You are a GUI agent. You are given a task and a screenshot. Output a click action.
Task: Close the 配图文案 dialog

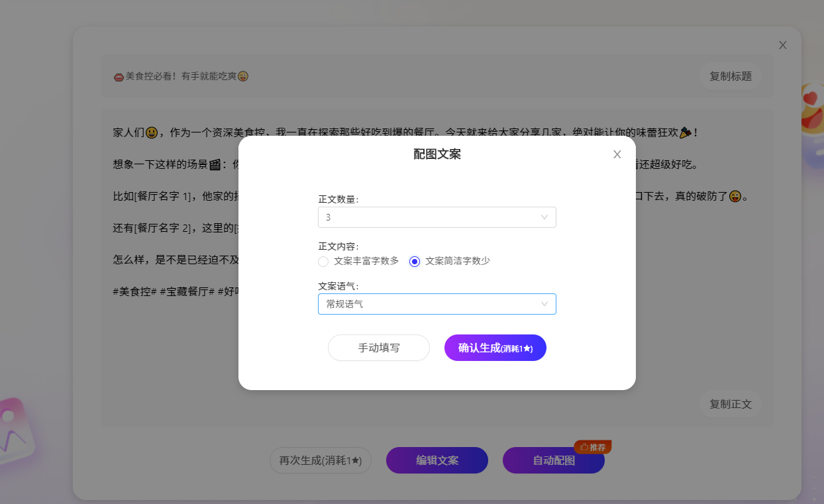click(x=617, y=154)
